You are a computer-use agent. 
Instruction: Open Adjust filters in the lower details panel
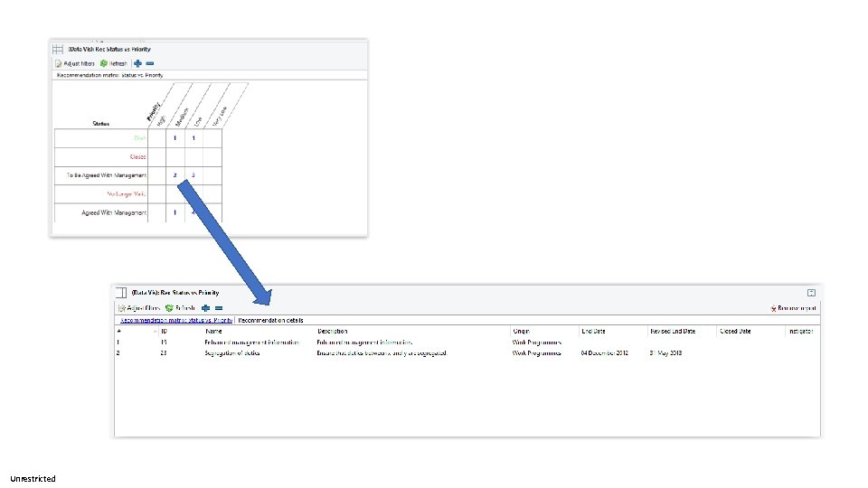pos(139,308)
